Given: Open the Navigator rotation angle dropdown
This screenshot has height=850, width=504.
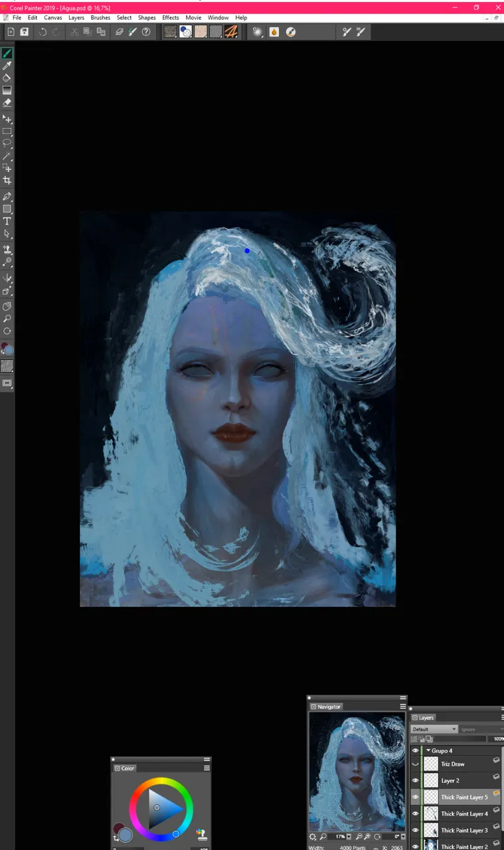Looking at the screenshot, I should coord(402,837).
